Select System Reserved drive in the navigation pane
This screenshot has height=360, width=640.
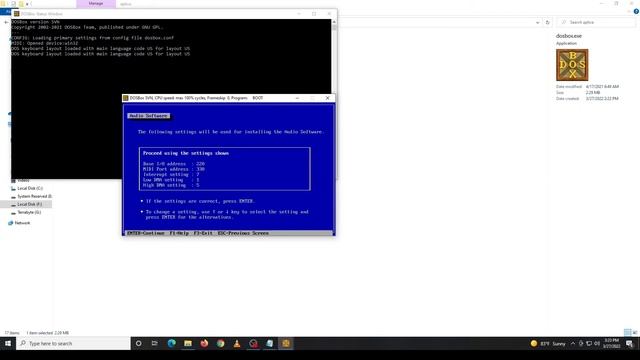(32, 196)
